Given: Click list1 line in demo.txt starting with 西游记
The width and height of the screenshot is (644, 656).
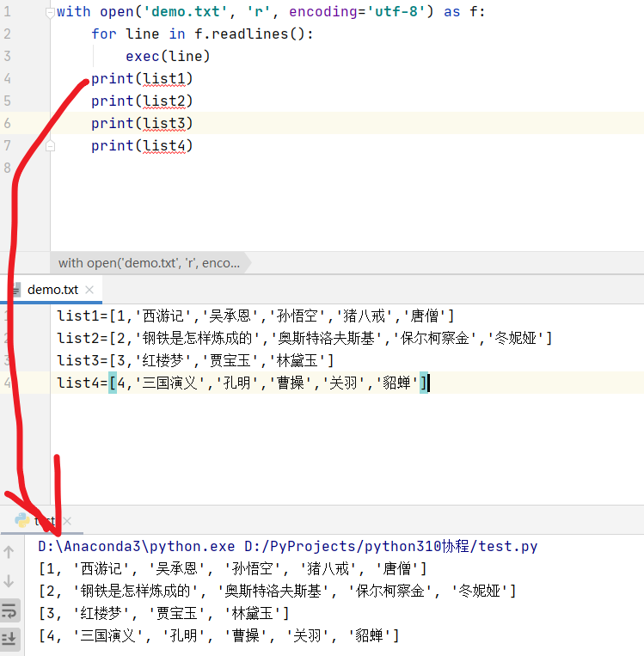Looking at the screenshot, I should tap(255, 316).
